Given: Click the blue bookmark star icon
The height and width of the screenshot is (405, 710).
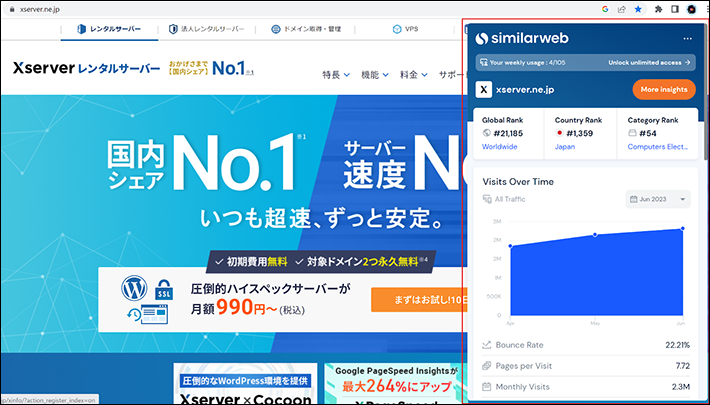Looking at the screenshot, I should point(638,9).
